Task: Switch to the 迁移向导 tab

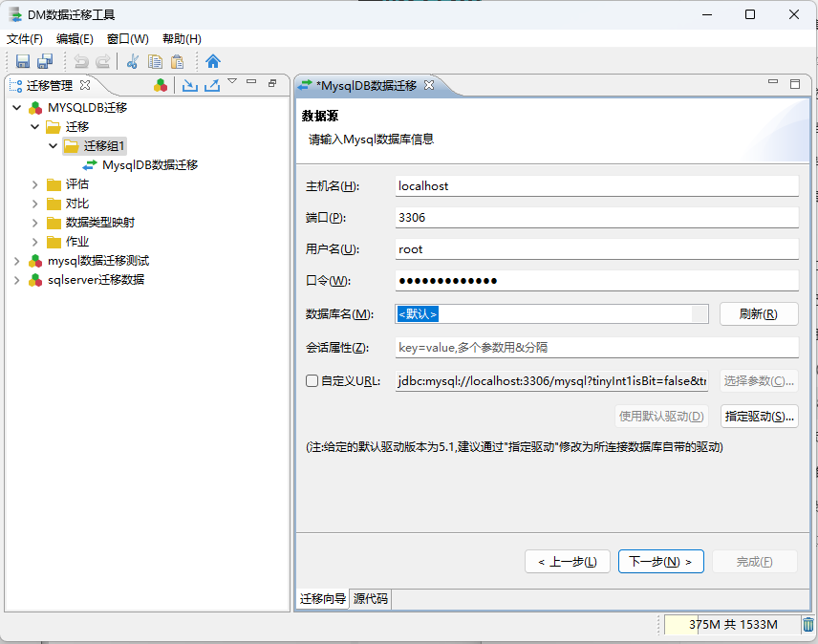Action: click(x=322, y=599)
